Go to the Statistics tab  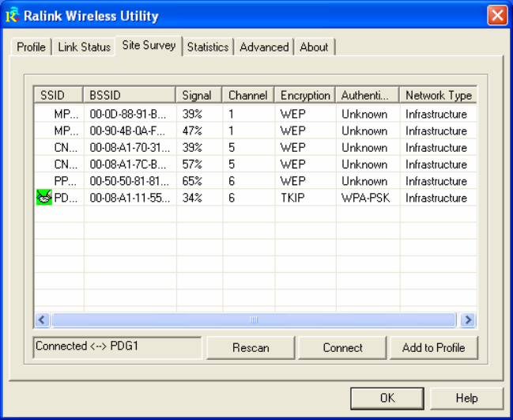[208, 47]
